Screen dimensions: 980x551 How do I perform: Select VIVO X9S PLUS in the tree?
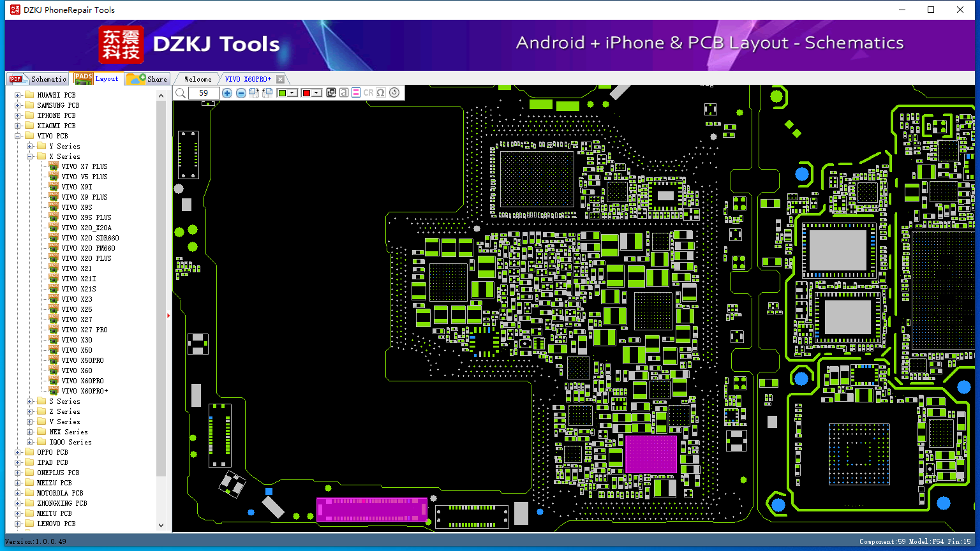pos(86,217)
